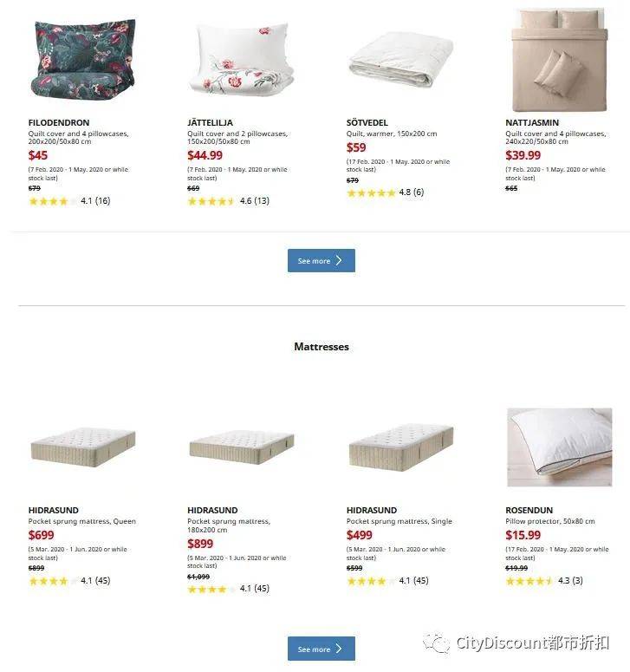Select the SÖTVEDEL product title
630x672 pixels.
coord(367,122)
